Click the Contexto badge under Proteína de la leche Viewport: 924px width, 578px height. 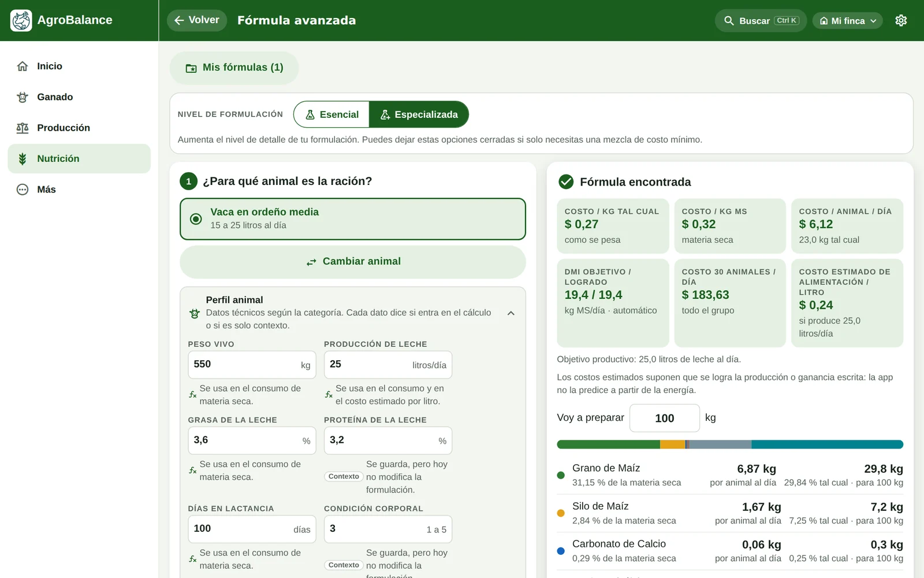pos(344,477)
